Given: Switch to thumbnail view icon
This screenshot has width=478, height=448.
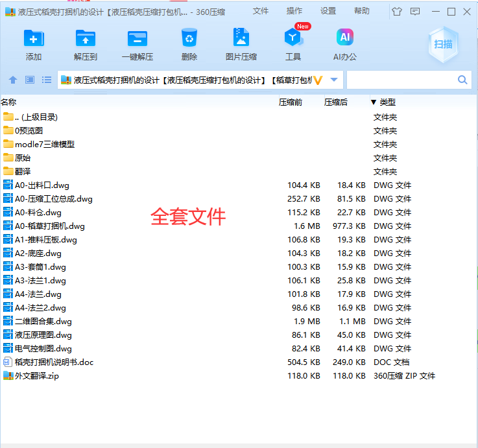Looking at the screenshot, I should click(x=30, y=80).
